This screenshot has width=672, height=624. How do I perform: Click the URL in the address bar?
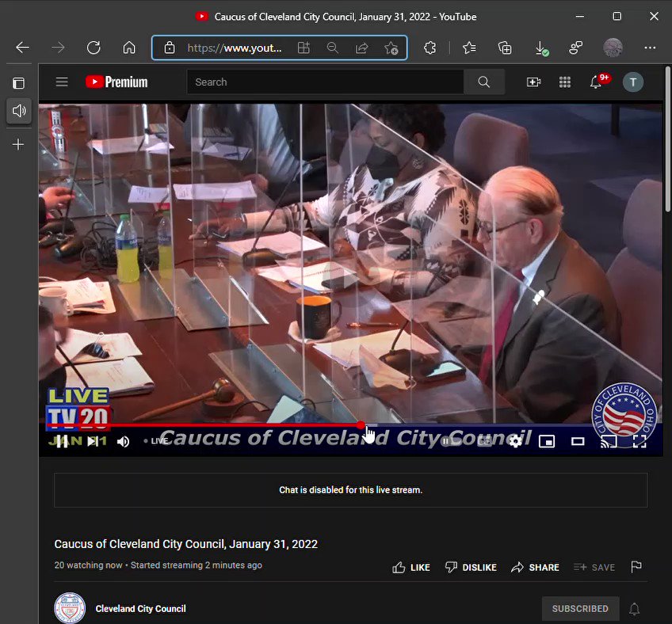(234, 48)
